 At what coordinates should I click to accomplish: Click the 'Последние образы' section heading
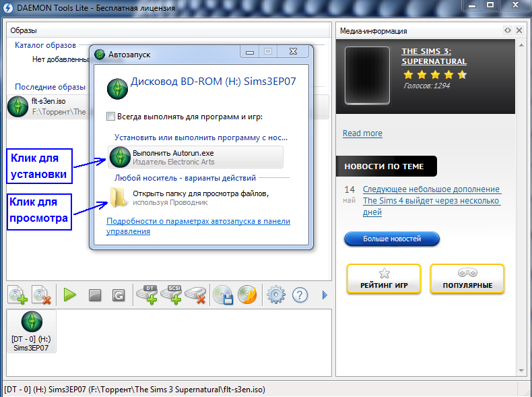tap(50, 86)
